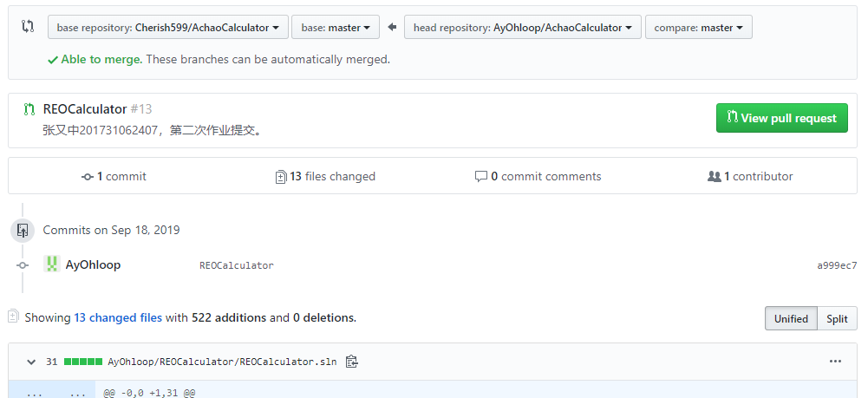Select the 0 commit comments tab
This screenshot has width=868, height=398.
(x=538, y=177)
